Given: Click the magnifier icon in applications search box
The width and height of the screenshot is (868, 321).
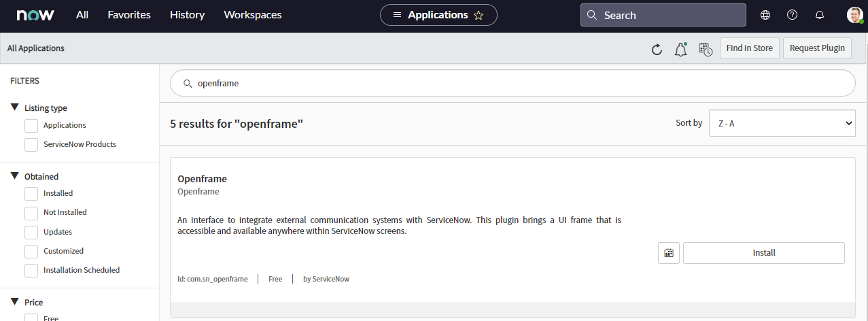Looking at the screenshot, I should [x=188, y=84].
